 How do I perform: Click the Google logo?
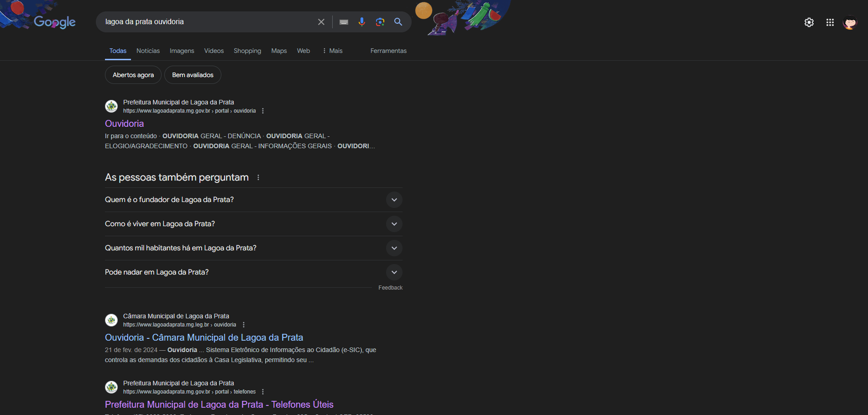54,22
